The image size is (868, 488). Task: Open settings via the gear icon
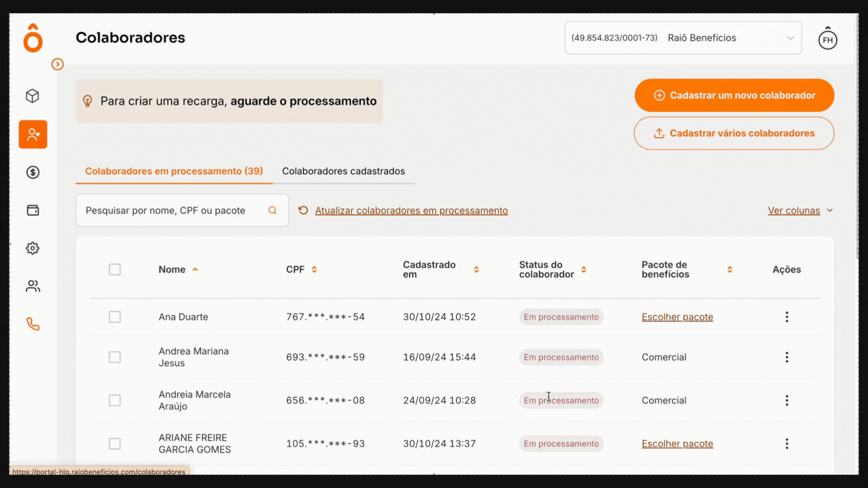[x=33, y=248]
